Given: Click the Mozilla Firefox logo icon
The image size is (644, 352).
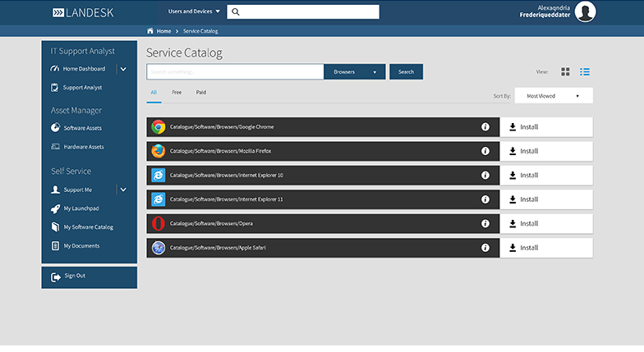Looking at the screenshot, I should coord(159,151).
